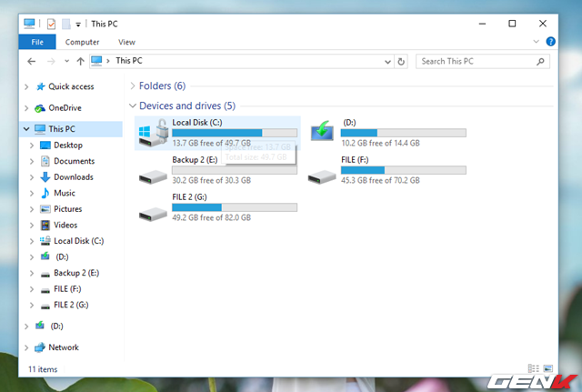Select FILE (F:) drive icon

coord(322,176)
